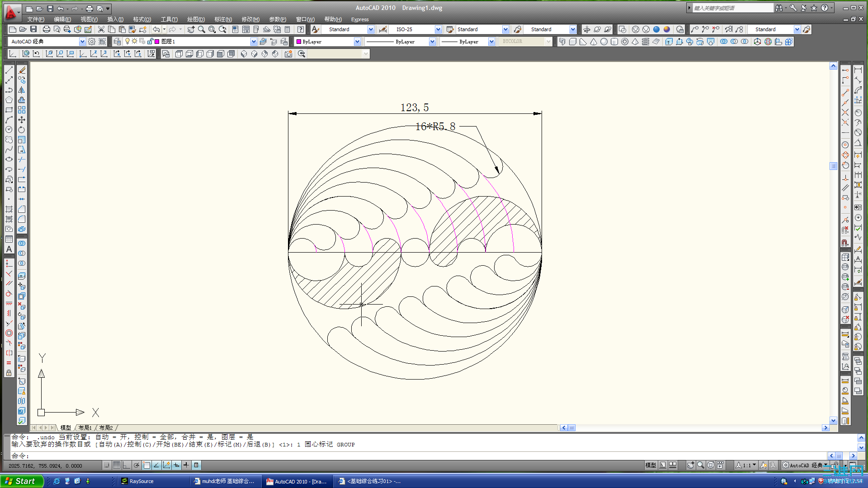Screen dimensions: 868x488
Task: Select the Line tool in draw toolbar
Action: point(9,70)
